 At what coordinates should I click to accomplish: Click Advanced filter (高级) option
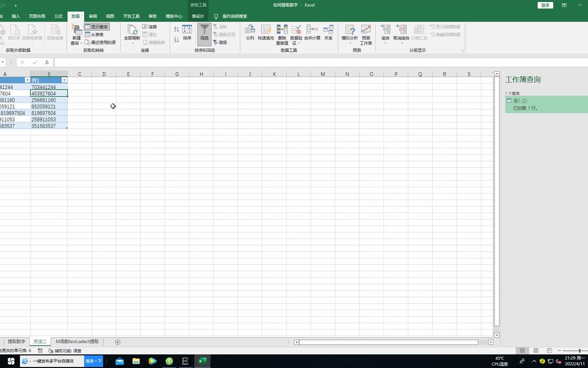click(x=220, y=42)
